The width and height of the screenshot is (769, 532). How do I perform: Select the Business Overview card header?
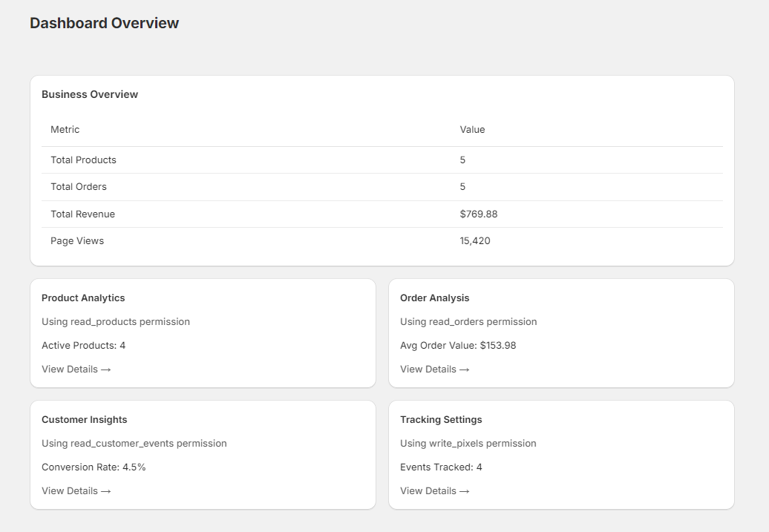[91, 94]
